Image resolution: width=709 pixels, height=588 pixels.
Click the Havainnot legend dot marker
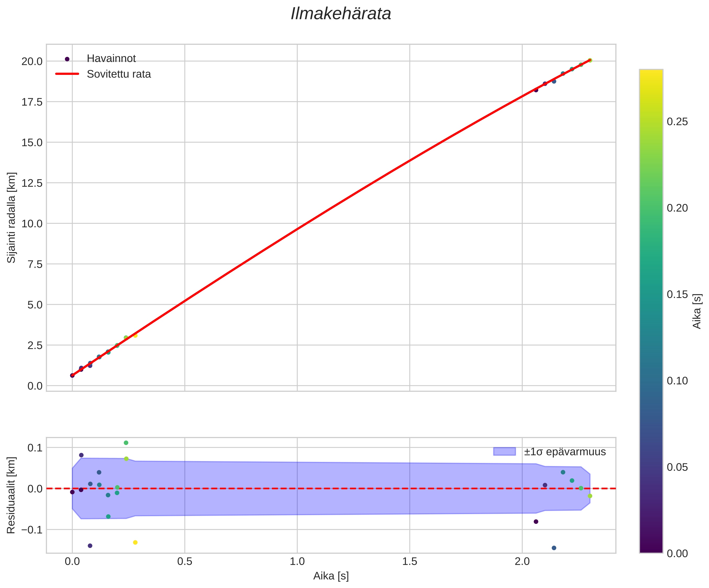tap(67, 59)
